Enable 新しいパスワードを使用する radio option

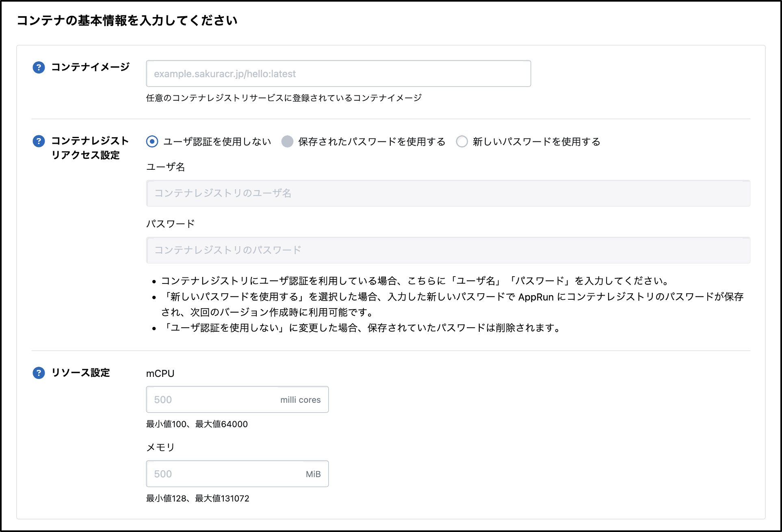tap(462, 141)
